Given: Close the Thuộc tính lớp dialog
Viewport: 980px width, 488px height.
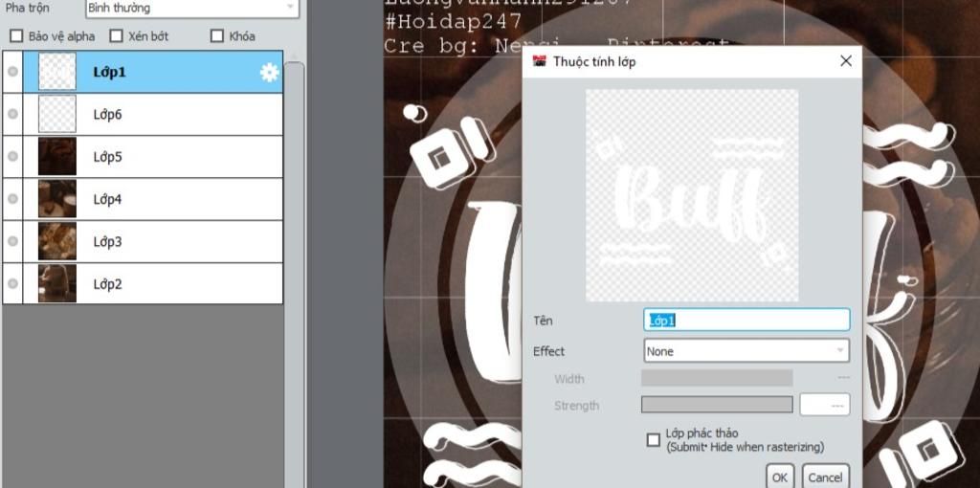Looking at the screenshot, I should coord(846,61).
